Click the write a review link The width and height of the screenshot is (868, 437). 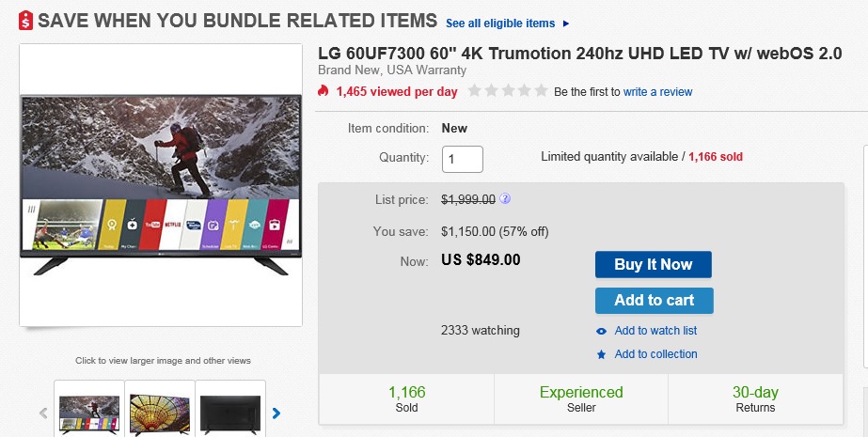(x=657, y=92)
